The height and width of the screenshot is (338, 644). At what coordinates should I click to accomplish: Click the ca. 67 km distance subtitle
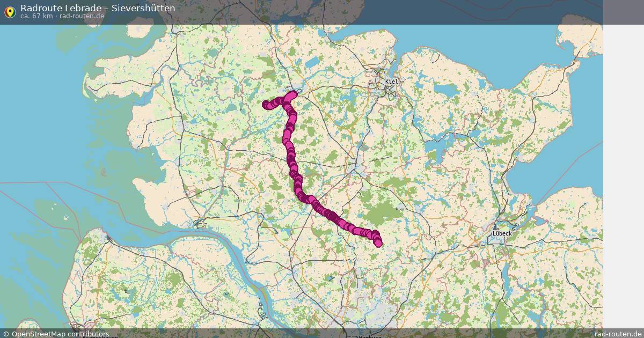point(62,17)
